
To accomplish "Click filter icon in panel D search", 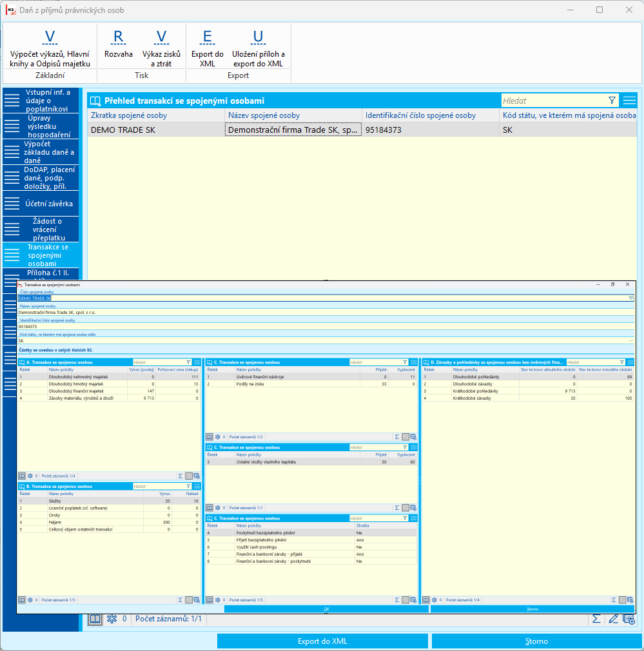I will tap(622, 362).
